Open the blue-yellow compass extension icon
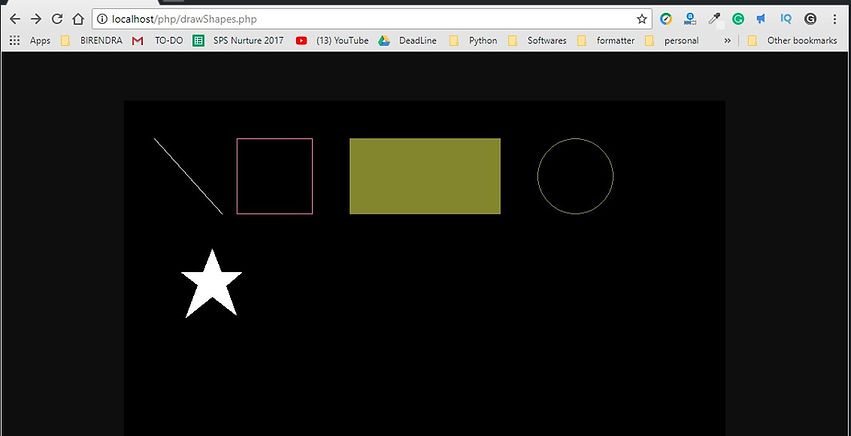The height and width of the screenshot is (436, 851). pos(666,19)
